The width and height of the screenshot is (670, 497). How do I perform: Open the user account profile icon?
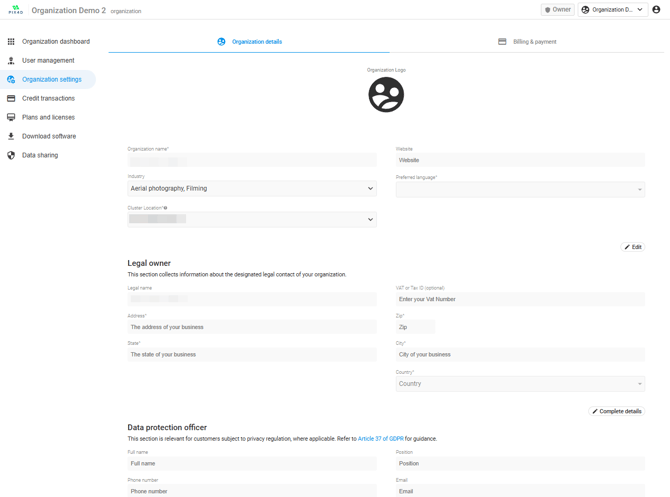656,9
